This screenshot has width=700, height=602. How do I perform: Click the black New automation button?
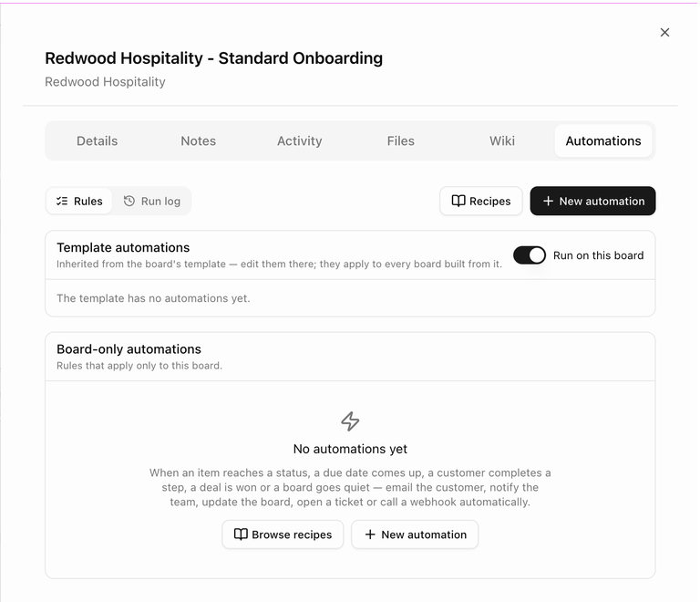(x=592, y=201)
